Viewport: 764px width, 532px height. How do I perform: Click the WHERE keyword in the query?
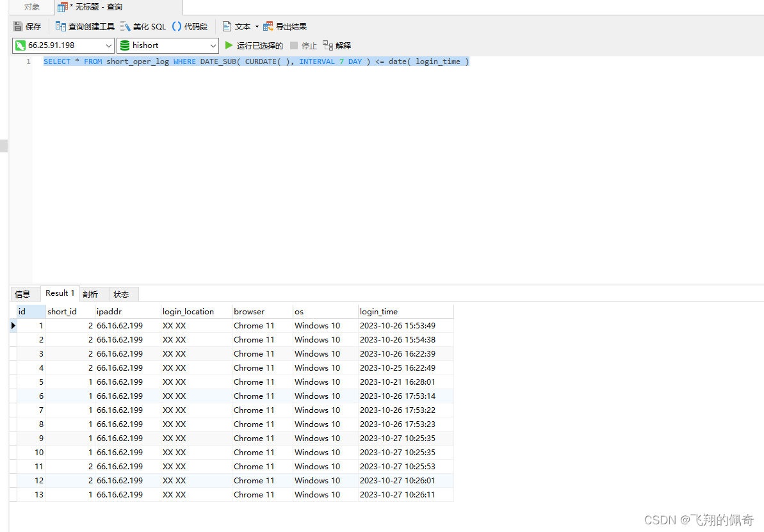(x=184, y=61)
